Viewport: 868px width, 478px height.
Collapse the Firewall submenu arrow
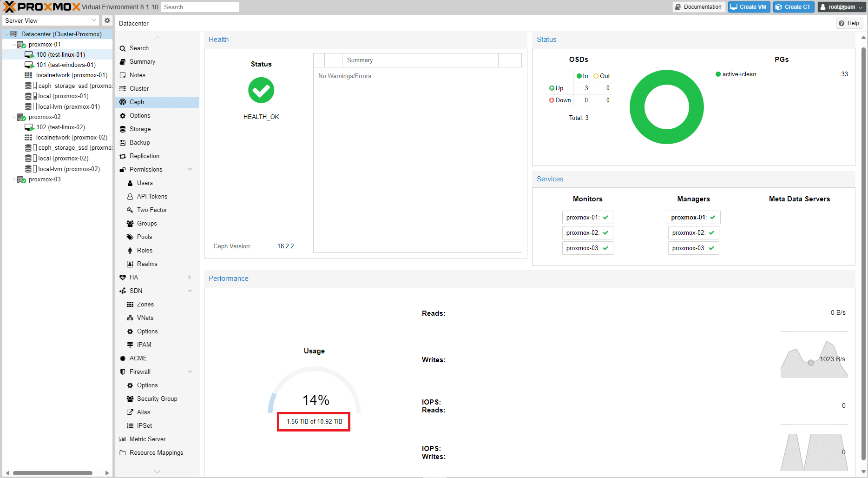pyautogui.click(x=190, y=372)
